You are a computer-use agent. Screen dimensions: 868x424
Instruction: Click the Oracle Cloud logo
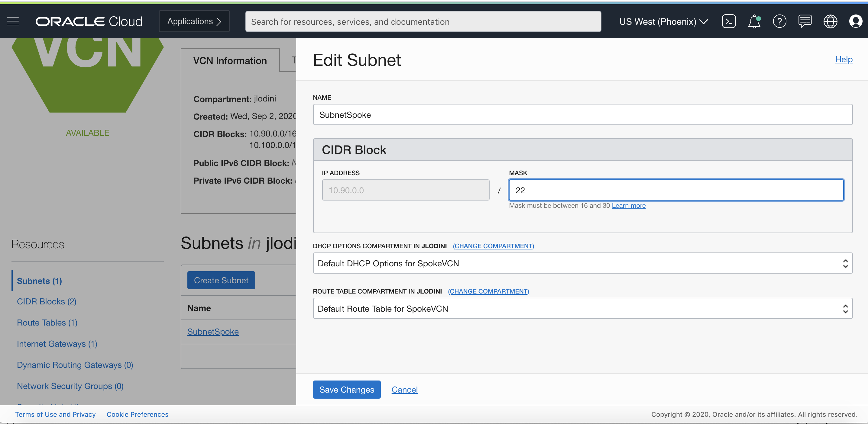coord(89,21)
